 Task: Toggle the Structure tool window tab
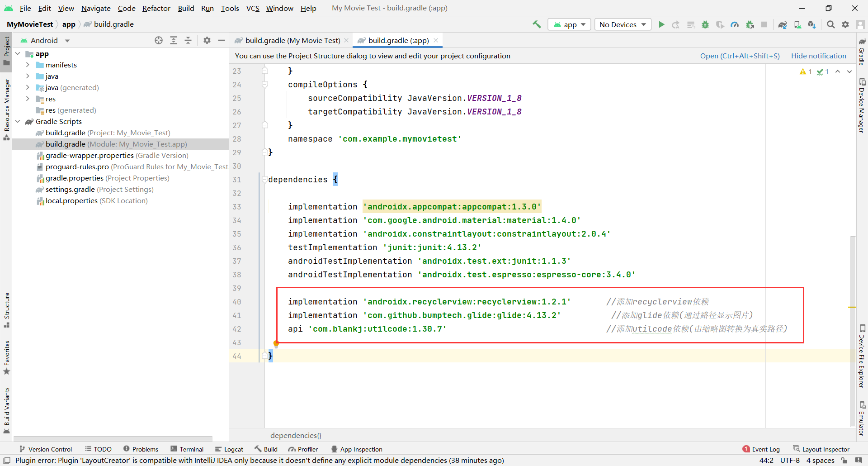(7, 310)
